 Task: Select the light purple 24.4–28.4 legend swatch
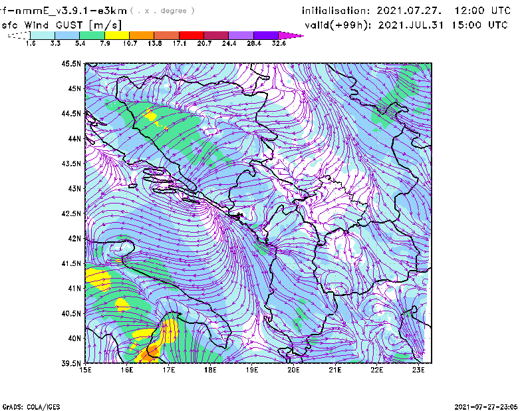click(x=241, y=35)
